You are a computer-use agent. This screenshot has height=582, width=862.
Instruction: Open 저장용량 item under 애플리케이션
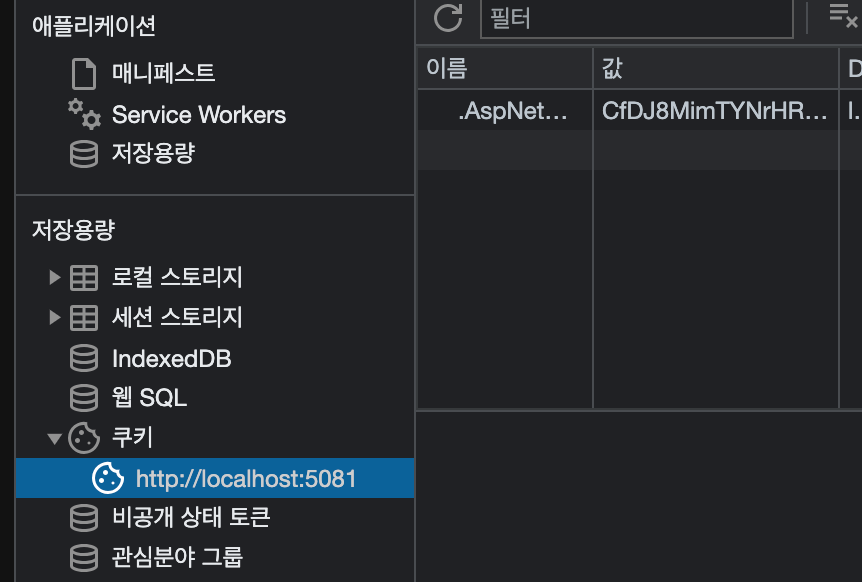[x=153, y=153]
